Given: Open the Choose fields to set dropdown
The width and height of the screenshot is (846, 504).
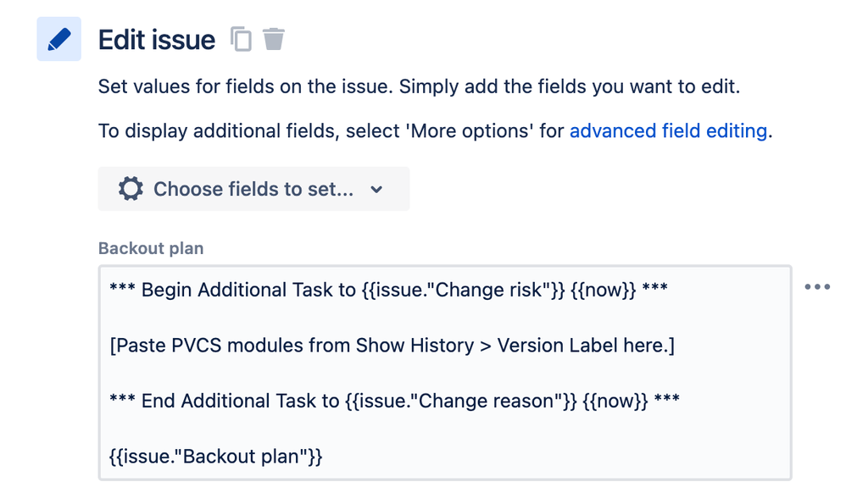Looking at the screenshot, I should 253,189.
